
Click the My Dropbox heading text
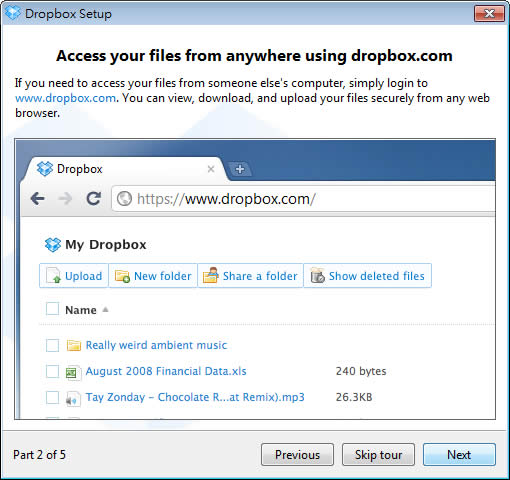tap(106, 245)
